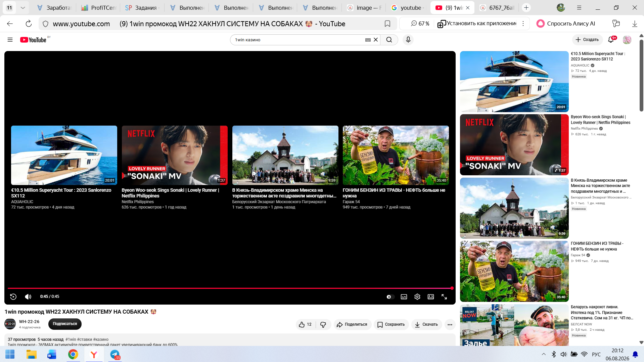Replay the video

click(x=13, y=297)
